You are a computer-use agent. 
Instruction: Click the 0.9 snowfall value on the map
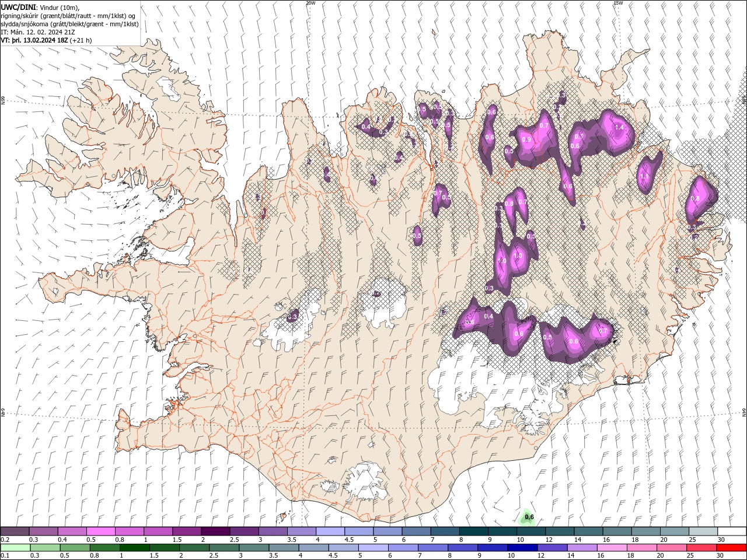pos(526,140)
